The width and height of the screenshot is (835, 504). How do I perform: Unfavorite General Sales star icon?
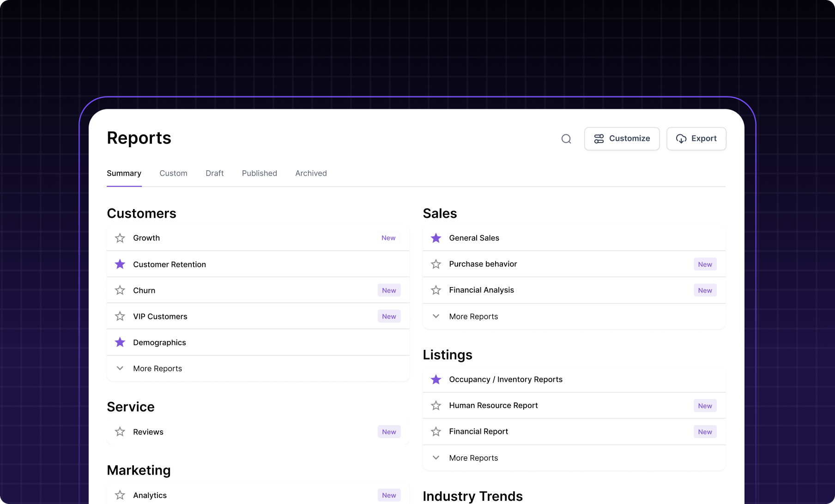pyautogui.click(x=436, y=238)
